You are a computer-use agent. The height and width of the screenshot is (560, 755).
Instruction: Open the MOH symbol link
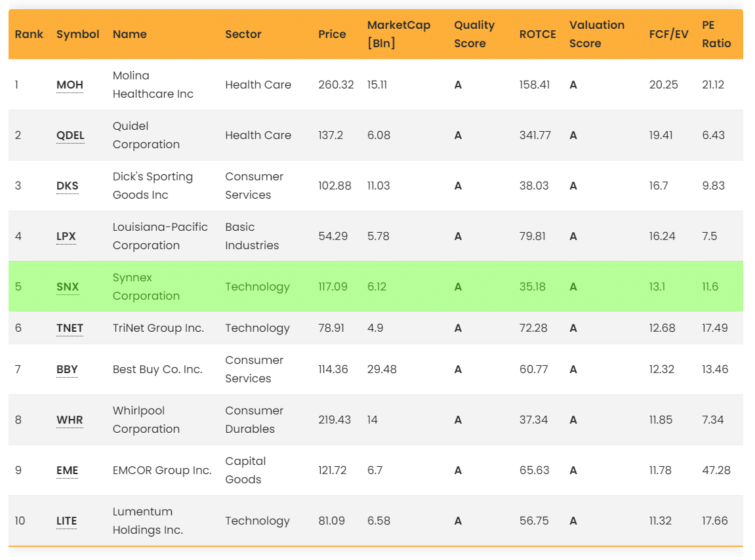(x=70, y=85)
